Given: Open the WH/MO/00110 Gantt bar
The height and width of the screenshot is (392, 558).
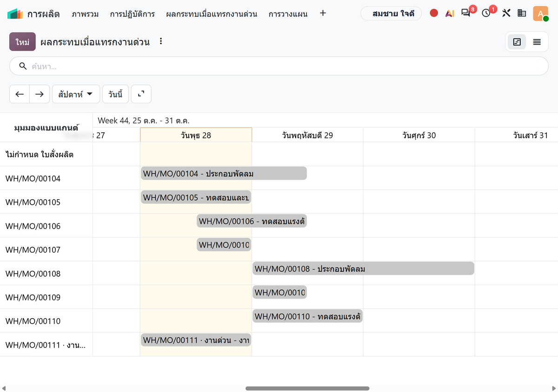Looking at the screenshot, I should (307, 316).
